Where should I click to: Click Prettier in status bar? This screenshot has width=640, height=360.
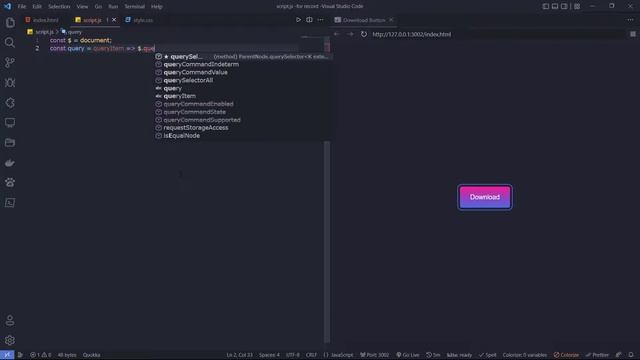(597, 355)
